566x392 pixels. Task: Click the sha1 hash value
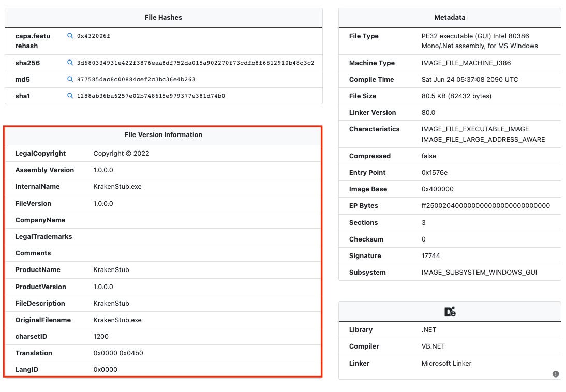(151, 96)
